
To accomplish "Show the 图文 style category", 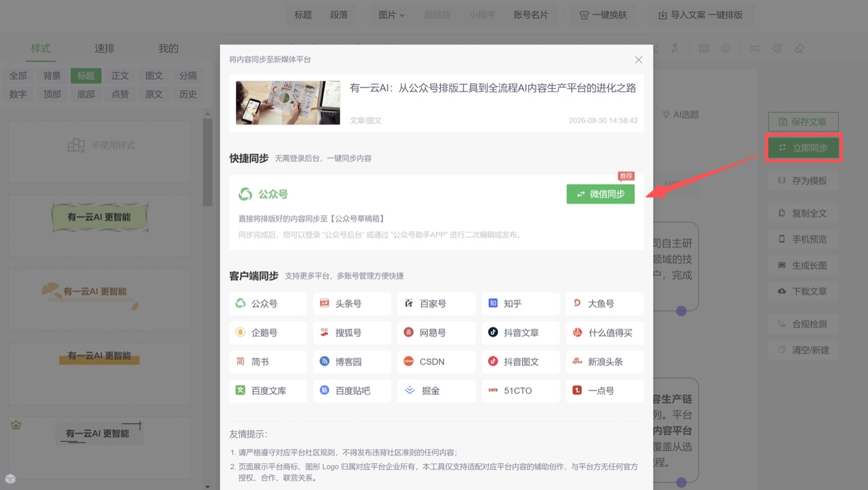I will pyautogui.click(x=154, y=76).
